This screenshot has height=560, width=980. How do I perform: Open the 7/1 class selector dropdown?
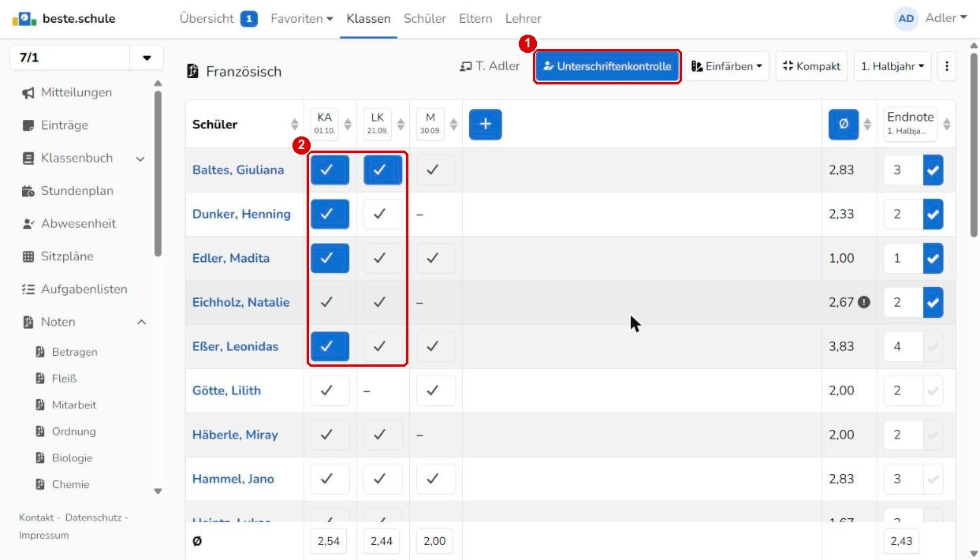click(147, 58)
